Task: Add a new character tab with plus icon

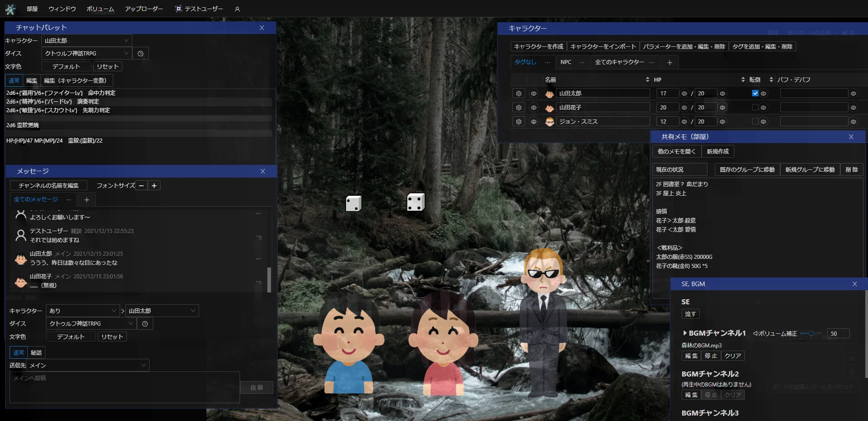Action: (x=669, y=63)
